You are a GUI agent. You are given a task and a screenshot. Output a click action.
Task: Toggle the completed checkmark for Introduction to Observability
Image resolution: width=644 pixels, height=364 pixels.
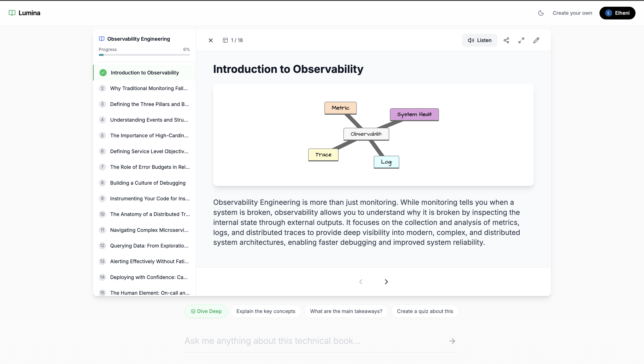point(103,73)
